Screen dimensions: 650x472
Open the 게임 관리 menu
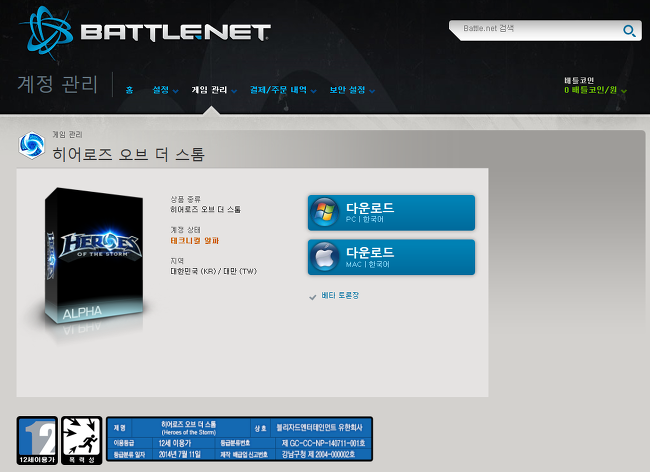(209, 90)
